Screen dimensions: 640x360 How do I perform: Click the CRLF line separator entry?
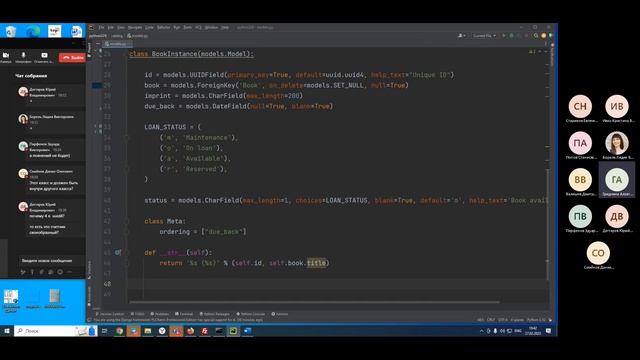(491, 320)
